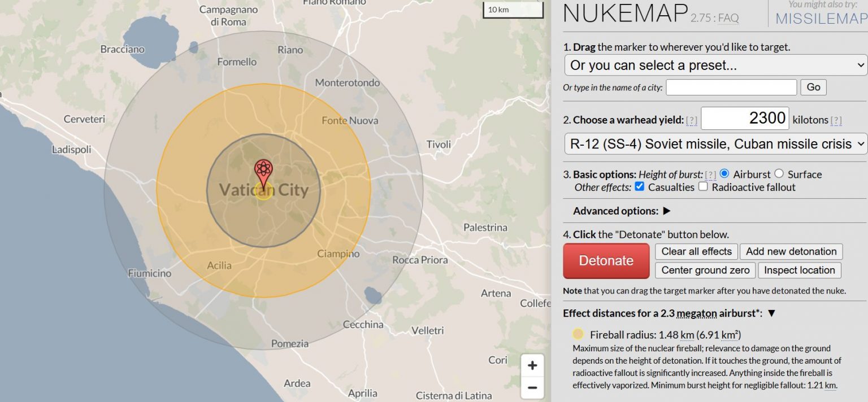Screen dimensions: 868x402
Task: Enable the Radioactive fallout checkbox
Action: (x=703, y=187)
